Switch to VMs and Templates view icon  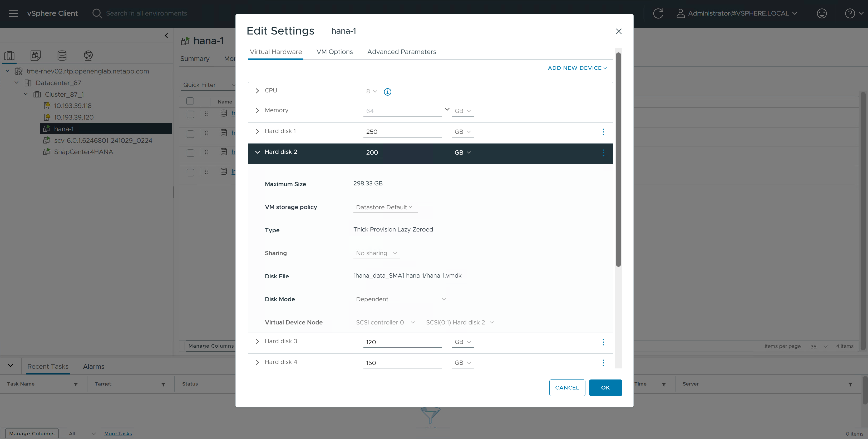tap(35, 55)
